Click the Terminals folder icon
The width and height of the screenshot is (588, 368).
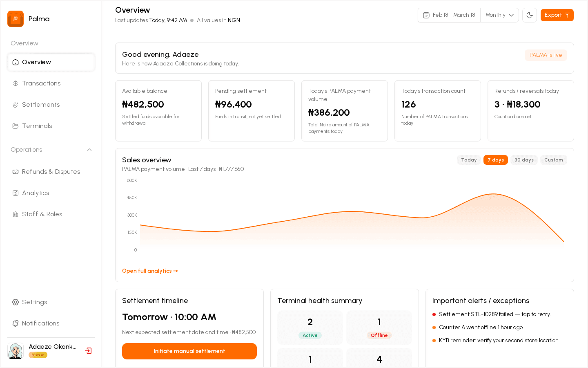coord(16,126)
